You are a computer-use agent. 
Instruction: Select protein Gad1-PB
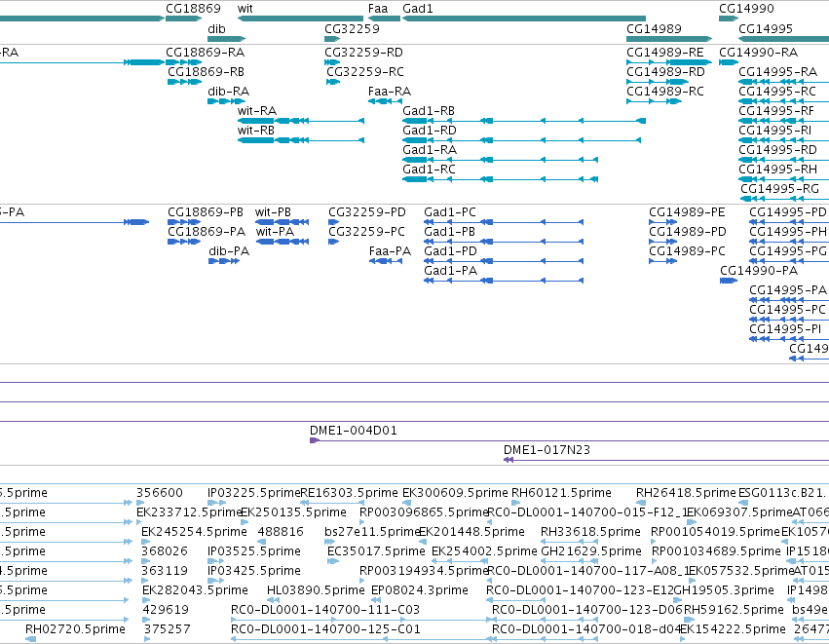click(504, 243)
